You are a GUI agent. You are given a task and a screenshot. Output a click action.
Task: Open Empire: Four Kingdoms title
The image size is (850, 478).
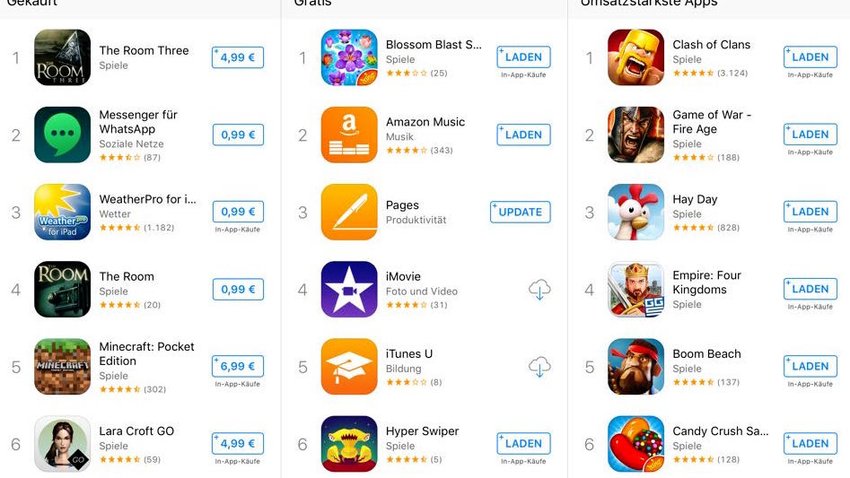pos(707,282)
